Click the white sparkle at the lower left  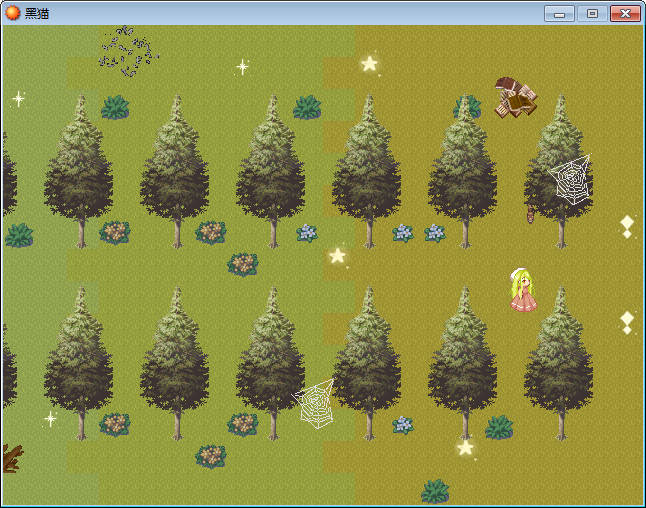coord(51,419)
